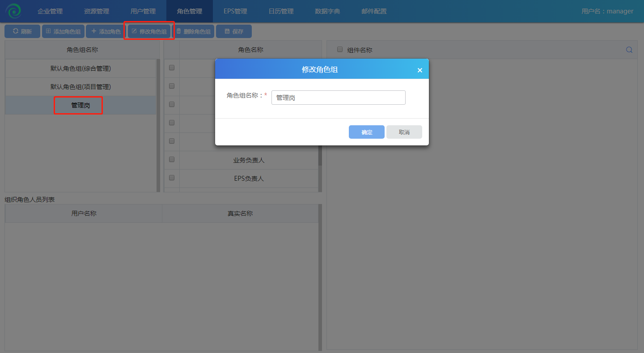Click the 修改角色组 edit role group button
644x353 pixels.
coord(149,31)
